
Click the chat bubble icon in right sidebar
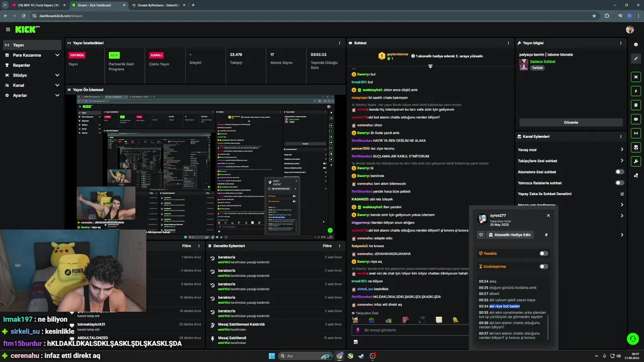(636, 119)
